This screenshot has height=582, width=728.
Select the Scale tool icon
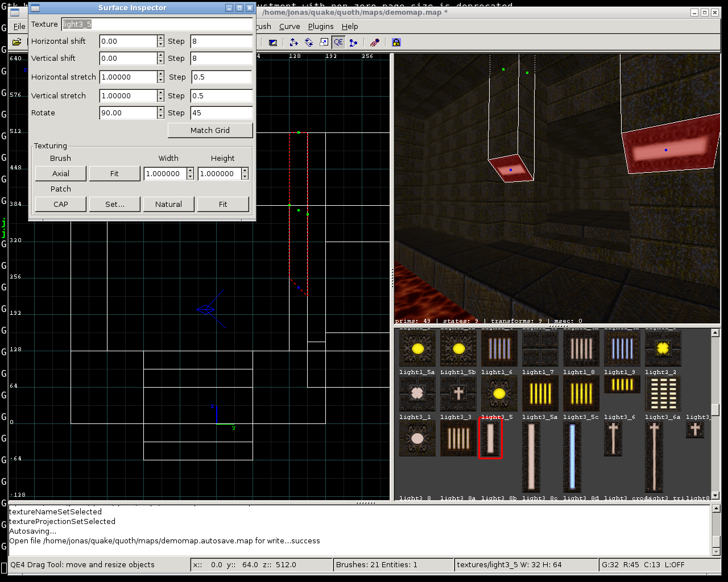(324, 42)
